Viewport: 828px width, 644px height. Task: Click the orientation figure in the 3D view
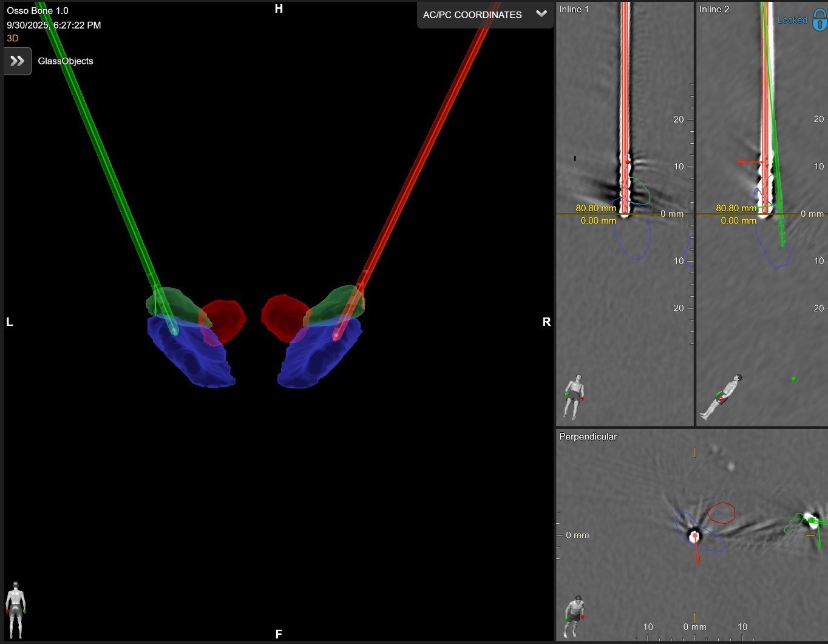pos(16,609)
